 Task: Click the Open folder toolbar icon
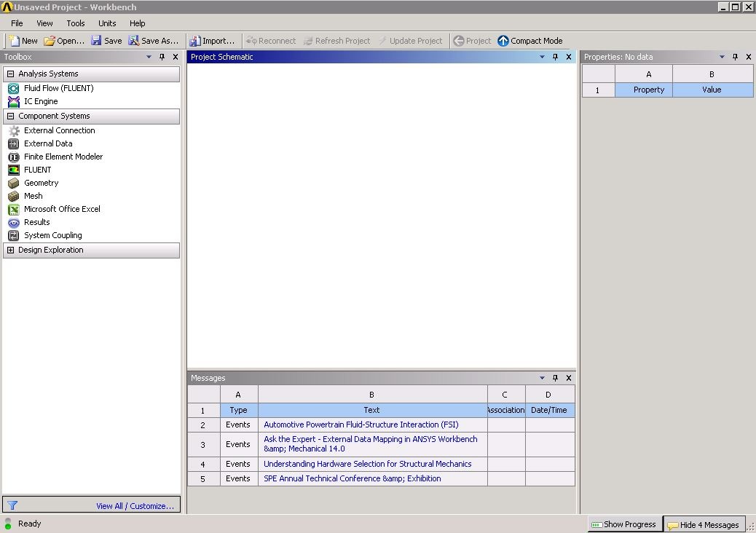50,41
